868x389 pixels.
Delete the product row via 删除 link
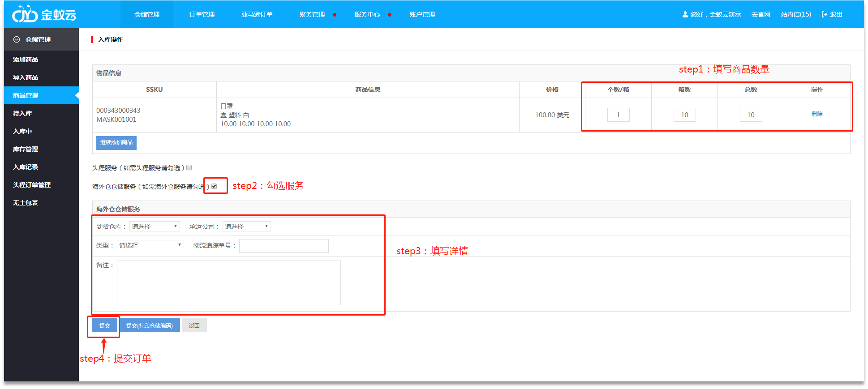coord(817,114)
